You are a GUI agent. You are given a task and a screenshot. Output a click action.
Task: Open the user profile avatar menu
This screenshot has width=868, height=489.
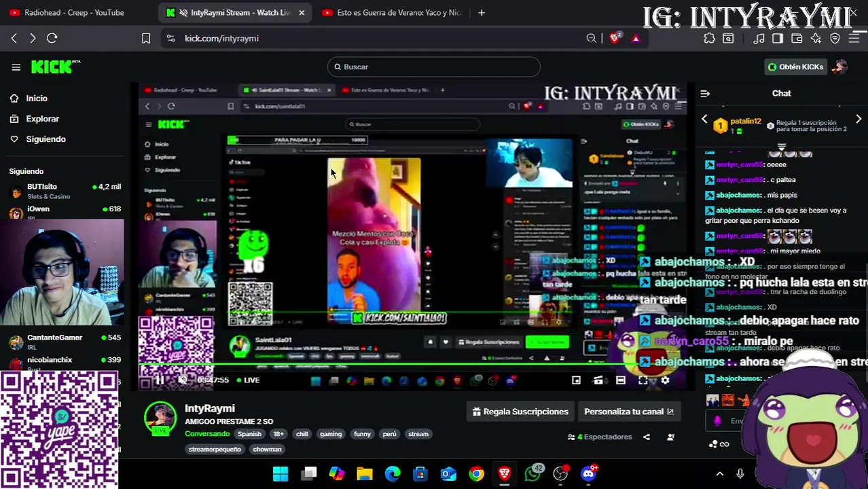[840, 67]
